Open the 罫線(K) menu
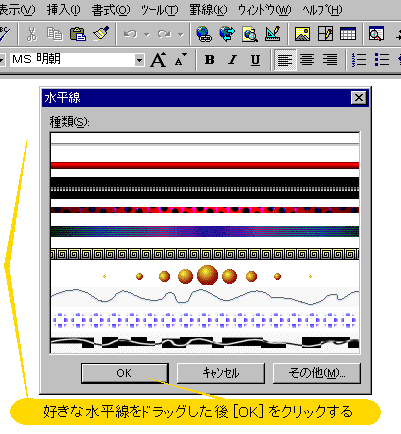Screen dimensions: 401x434 (208, 10)
